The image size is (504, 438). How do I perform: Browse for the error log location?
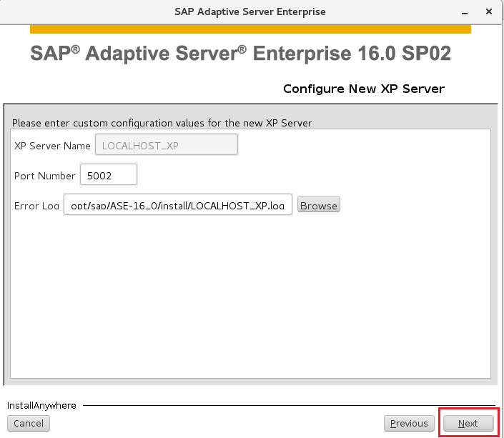pyautogui.click(x=319, y=204)
